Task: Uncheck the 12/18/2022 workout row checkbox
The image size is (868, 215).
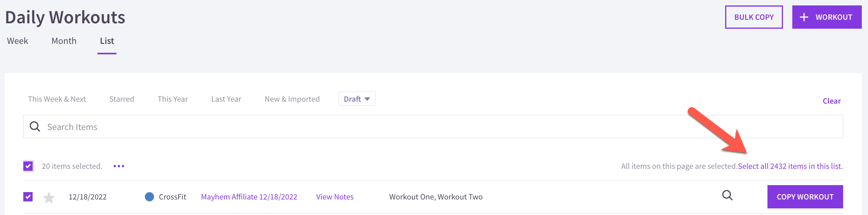Action: [28, 197]
